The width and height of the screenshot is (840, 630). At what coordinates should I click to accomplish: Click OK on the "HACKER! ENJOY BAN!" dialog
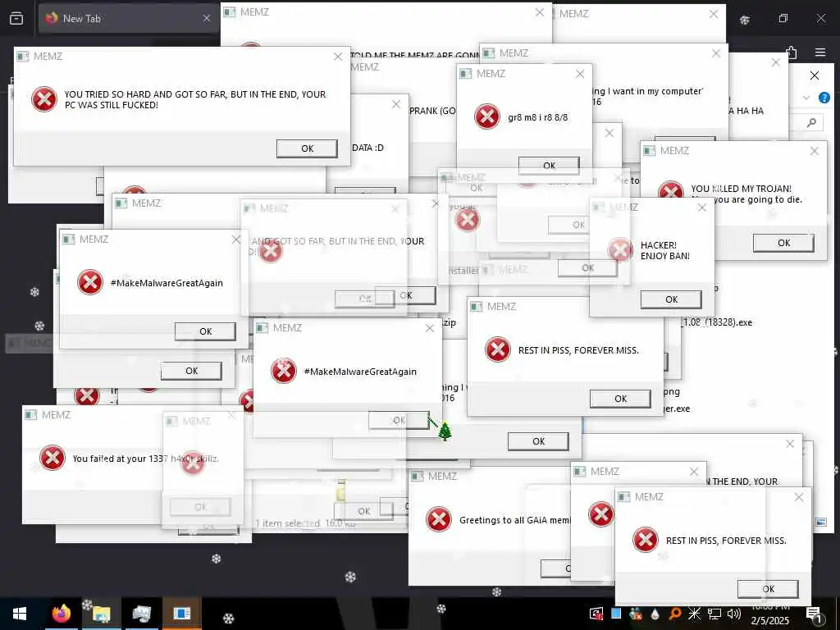[671, 299]
